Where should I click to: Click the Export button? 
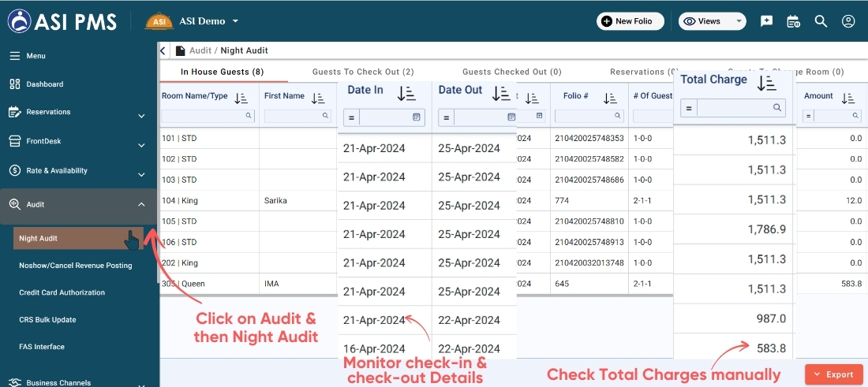(833, 374)
